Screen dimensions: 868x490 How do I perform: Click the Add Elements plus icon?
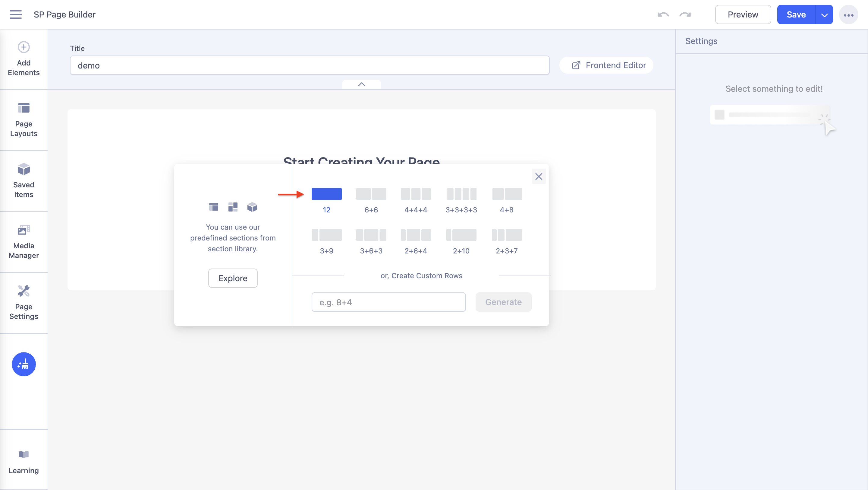pyautogui.click(x=24, y=47)
